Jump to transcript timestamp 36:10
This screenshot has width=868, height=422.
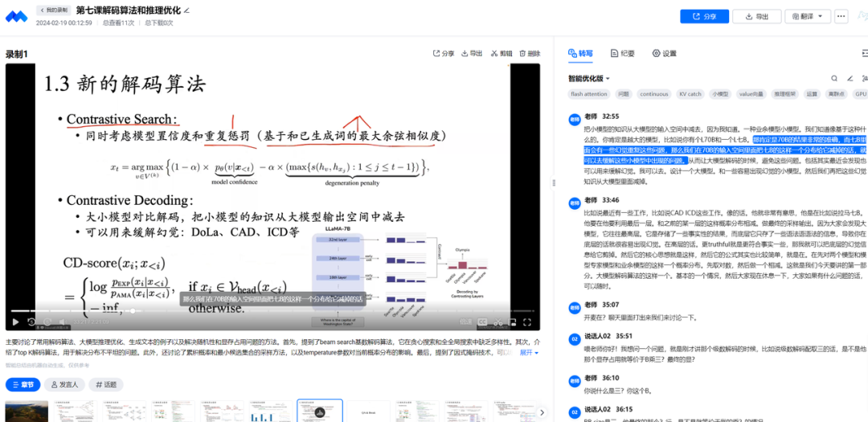[x=611, y=378]
